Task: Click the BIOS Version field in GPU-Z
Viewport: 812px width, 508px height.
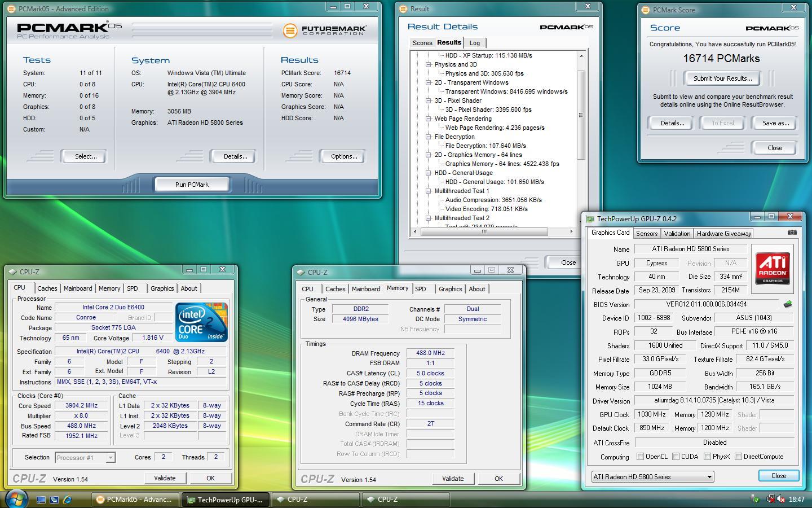Action: (x=706, y=304)
